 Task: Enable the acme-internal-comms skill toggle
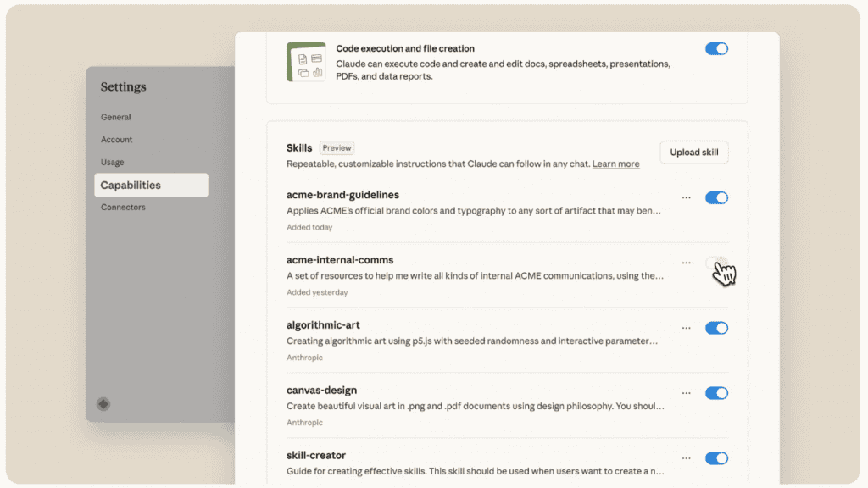(x=716, y=263)
